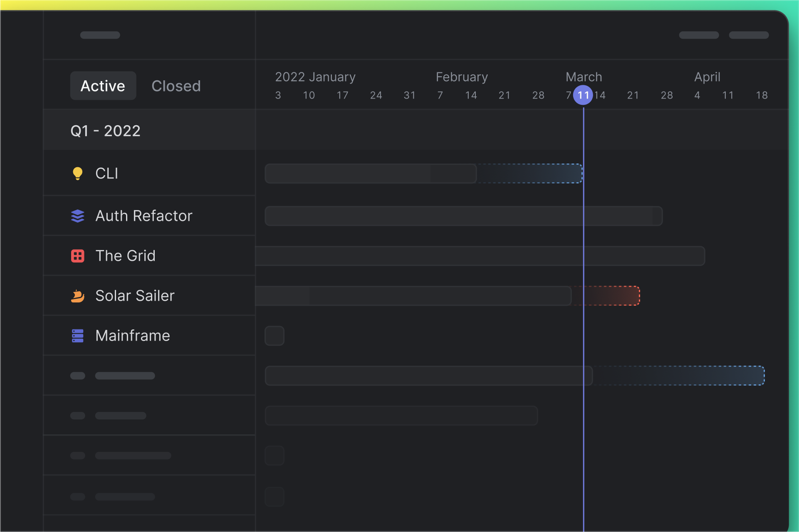Click the April month label
The height and width of the screenshot is (532, 799).
(x=707, y=77)
